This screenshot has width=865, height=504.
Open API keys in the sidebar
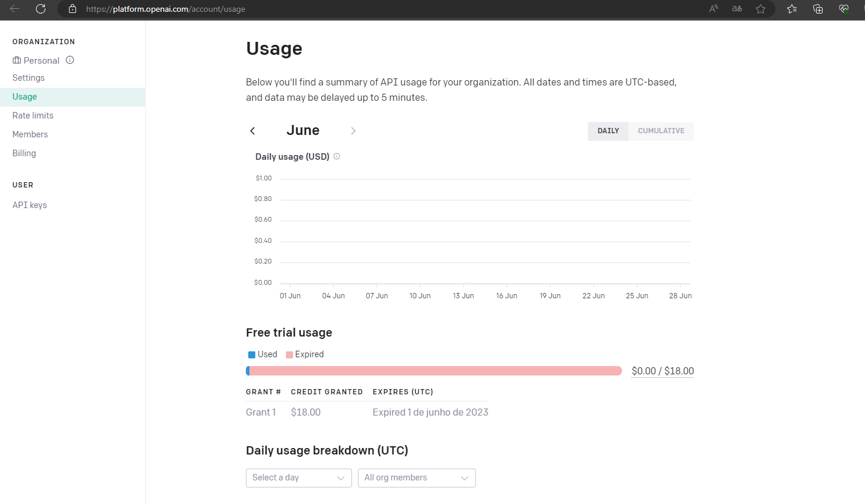29,205
